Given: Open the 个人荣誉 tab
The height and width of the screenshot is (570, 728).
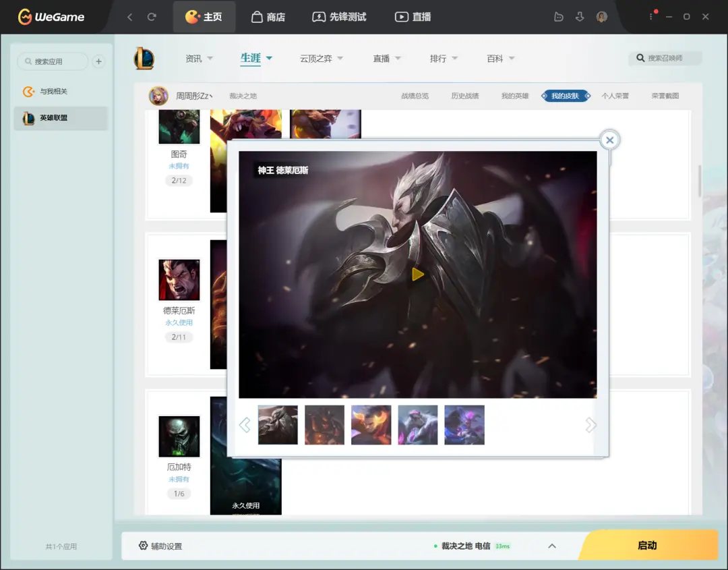Looking at the screenshot, I should pyautogui.click(x=615, y=96).
